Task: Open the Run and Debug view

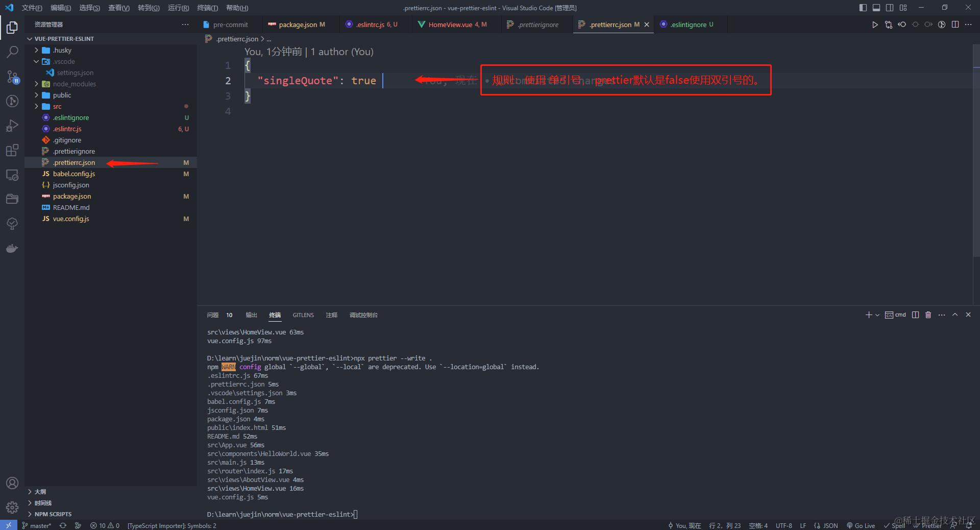Action: pyautogui.click(x=12, y=126)
